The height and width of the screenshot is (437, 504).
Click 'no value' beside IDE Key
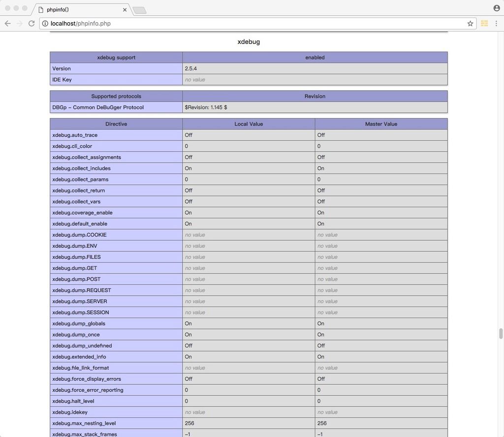click(195, 79)
